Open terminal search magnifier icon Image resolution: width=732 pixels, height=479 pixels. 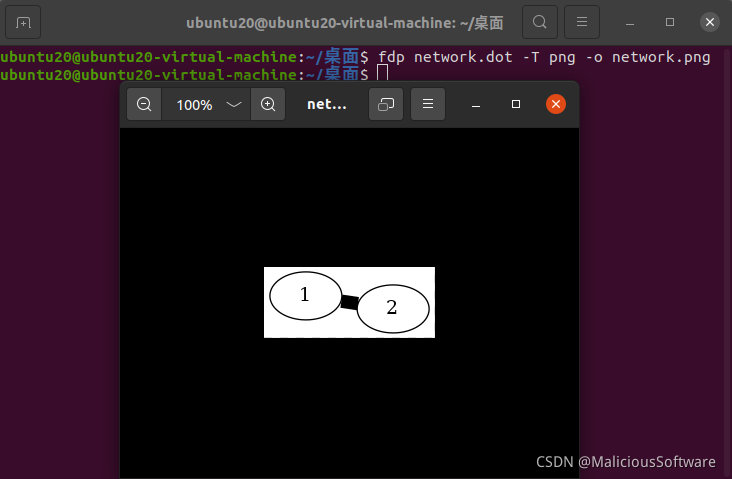pos(540,22)
